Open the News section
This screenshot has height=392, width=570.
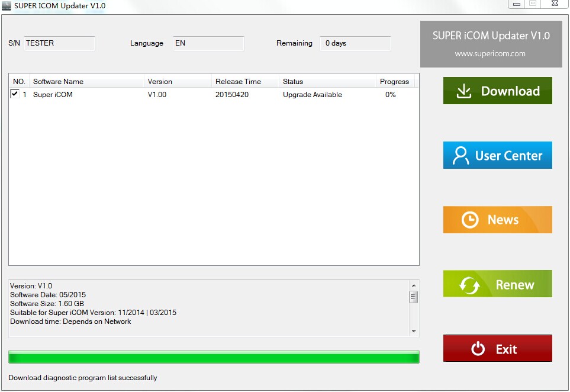[497, 220]
